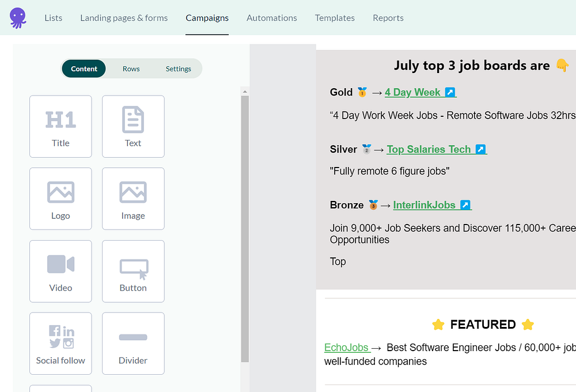This screenshot has width=576, height=392.
Task: Click the content panel scrollbar up arrow
Action: [245, 92]
